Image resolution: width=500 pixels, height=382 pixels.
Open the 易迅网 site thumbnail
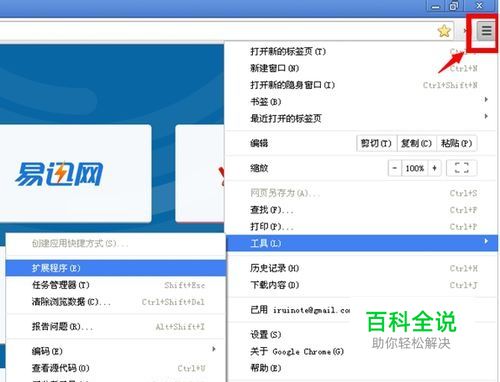click(75, 173)
